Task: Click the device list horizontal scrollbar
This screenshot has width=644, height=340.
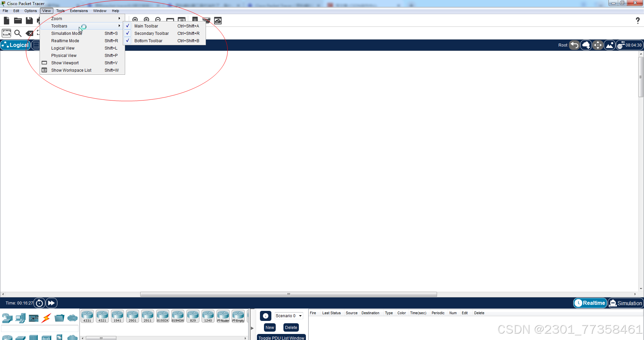Action: click(x=101, y=338)
